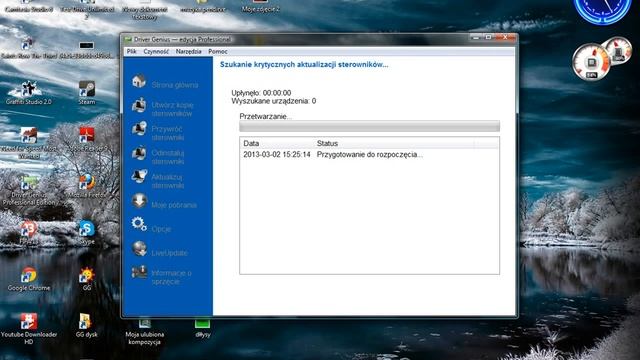This screenshot has height=360, width=640.
Task: Click the CPU meter desktop gadget
Action: coord(591,62)
